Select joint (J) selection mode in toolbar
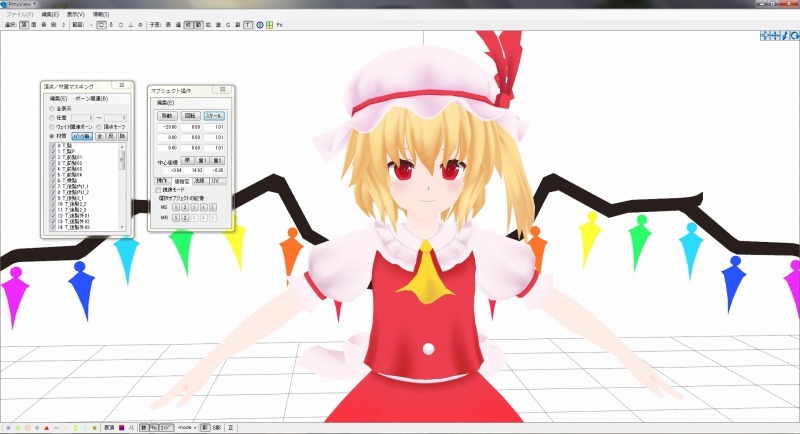The height and width of the screenshot is (434, 800). coord(64,24)
